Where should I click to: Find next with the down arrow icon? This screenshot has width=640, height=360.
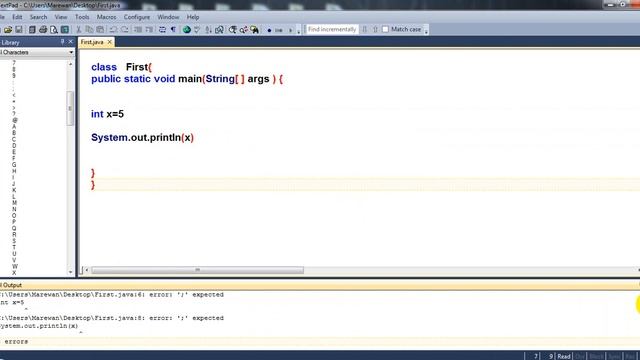tap(365, 29)
